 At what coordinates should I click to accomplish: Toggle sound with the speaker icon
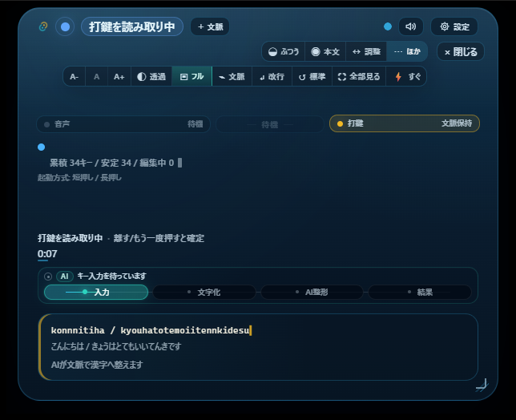point(411,26)
